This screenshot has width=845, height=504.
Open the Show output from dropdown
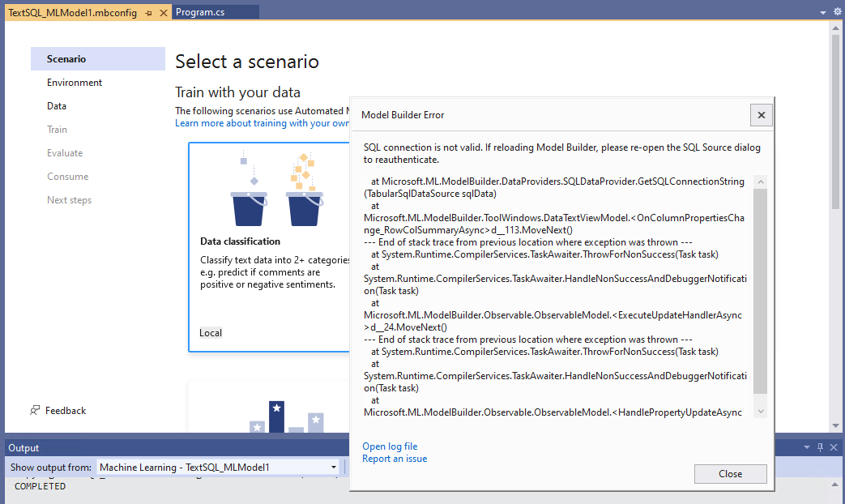(333, 467)
